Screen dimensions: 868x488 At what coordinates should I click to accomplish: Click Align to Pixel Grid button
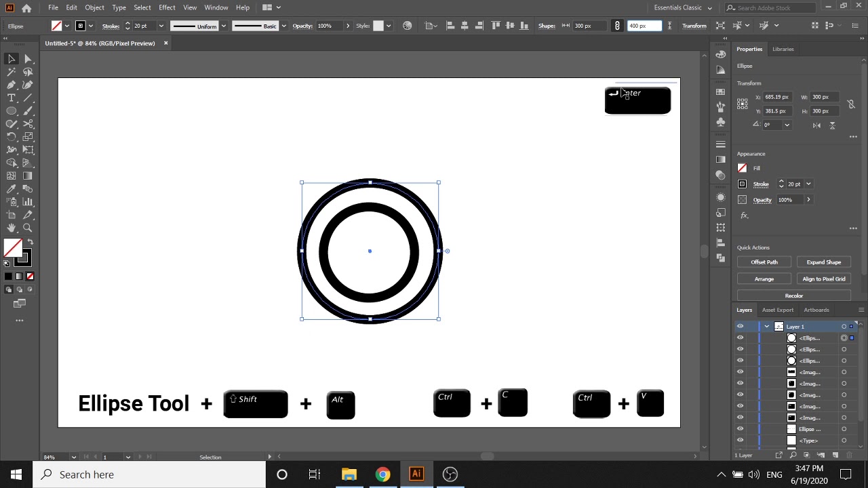824,279
